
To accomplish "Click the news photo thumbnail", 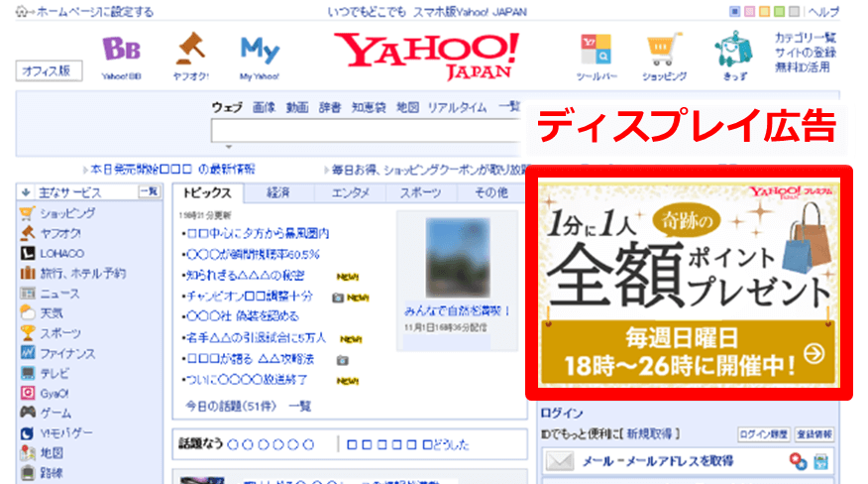I will click(x=457, y=258).
